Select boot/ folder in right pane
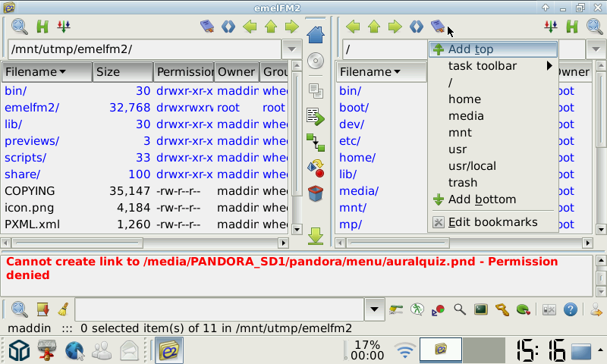Viewport: 607px width, 364px height. (354, 107)
